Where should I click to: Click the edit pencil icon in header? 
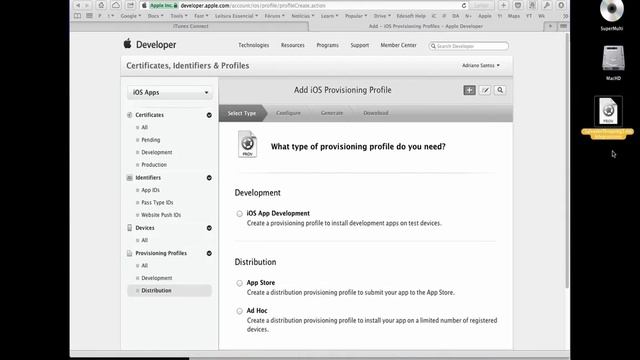485,90
